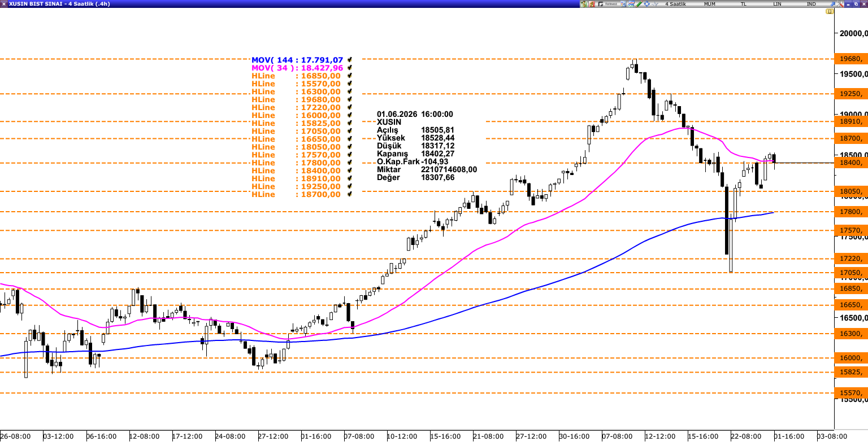Screen dimensions: 868x442
Task: Toggle the checkmark beside MOV( 34 )
Action: (x=350, y=68)
